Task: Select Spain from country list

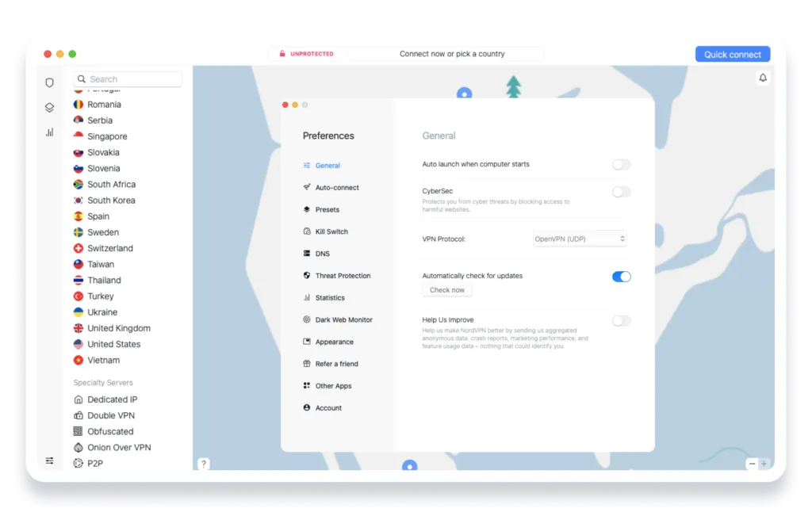Action: tap(98, 216)
